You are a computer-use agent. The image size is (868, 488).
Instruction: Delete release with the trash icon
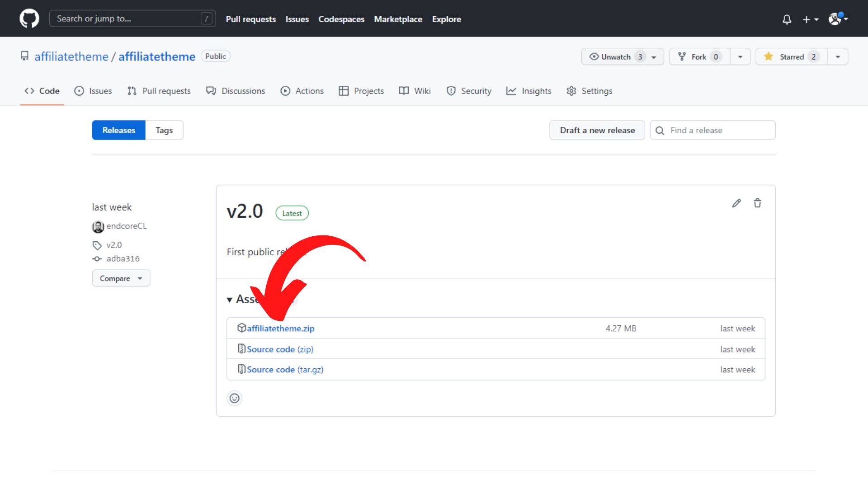[x=757, y=203]
